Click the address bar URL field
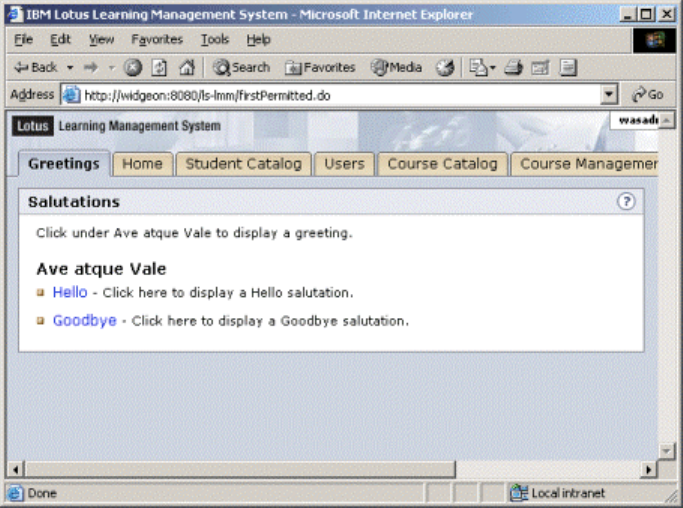This screenshot has width=683, height=508. click(340, 95)
